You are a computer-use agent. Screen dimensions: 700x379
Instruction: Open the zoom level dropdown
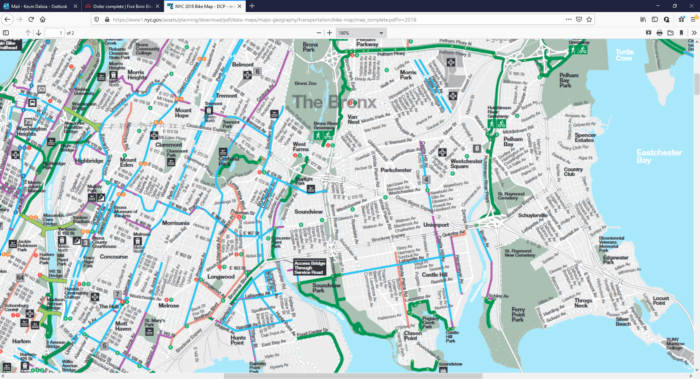(x=361, y=33)
